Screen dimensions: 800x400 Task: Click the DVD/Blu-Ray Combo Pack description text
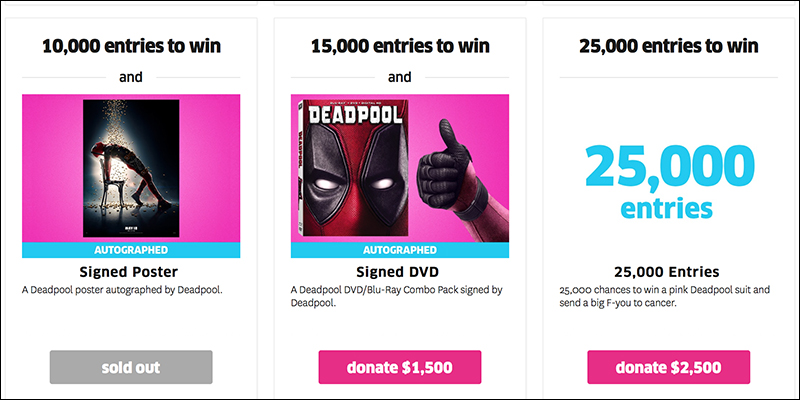point(396,296)
